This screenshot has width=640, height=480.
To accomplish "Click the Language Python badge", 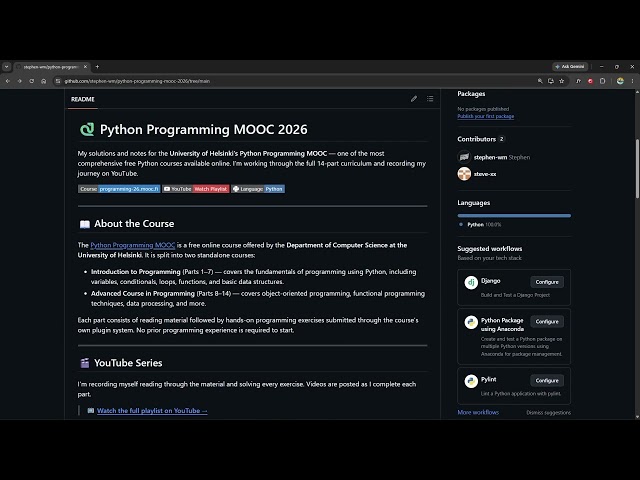I will click(x=258, y=189).
